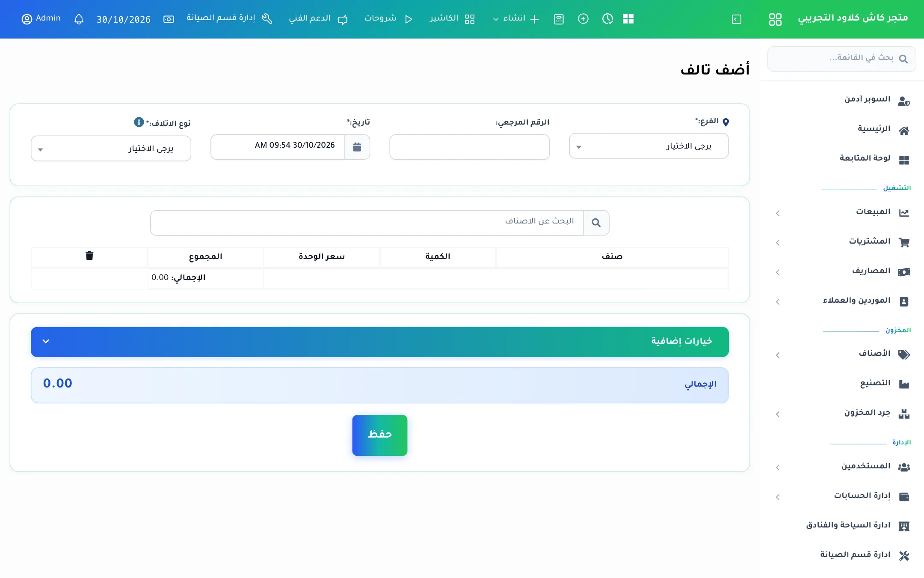Click the four-square grid icon near clock

(x=628, y=19)
